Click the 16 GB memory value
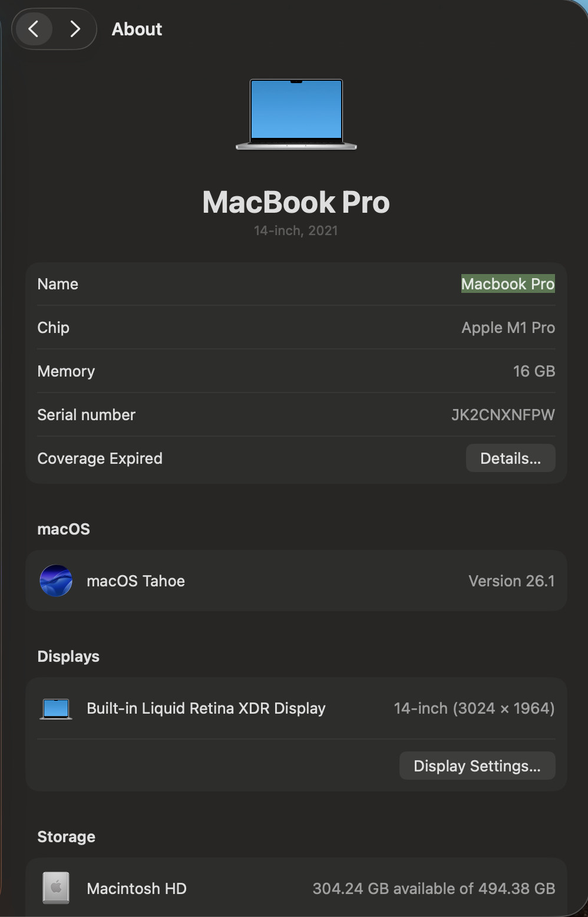 [534, 371]
